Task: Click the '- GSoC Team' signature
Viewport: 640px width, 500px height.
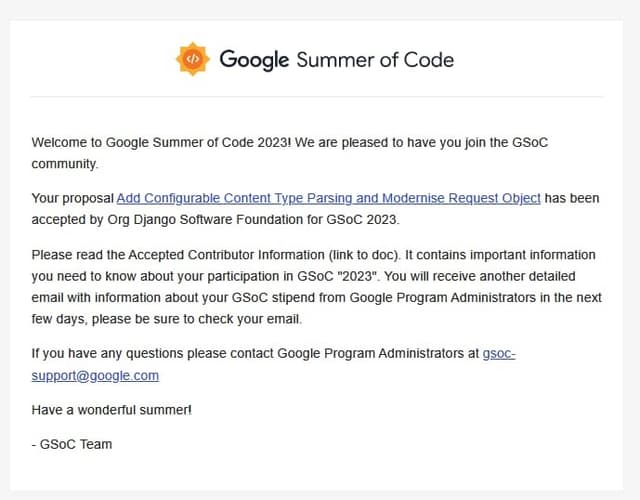Action: click(72, 443)
